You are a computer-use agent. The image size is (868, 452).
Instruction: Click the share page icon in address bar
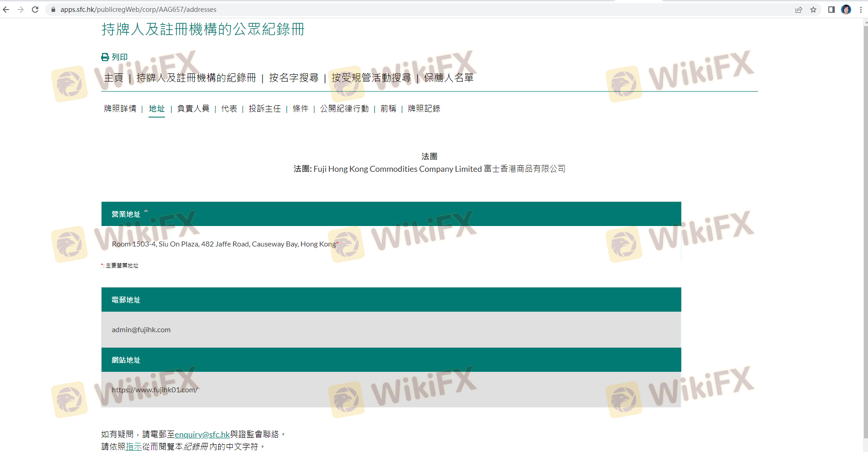click(799, 10)
